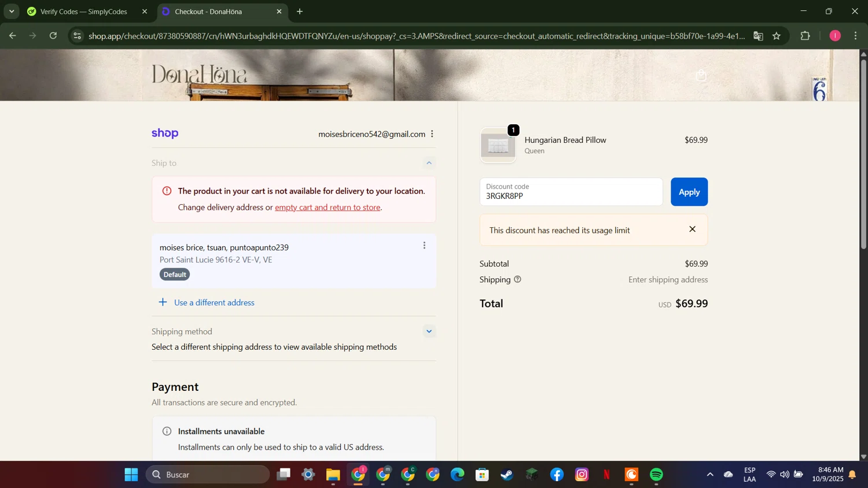Click the page vertical scrollbar
868x488 pixels.
863,153
